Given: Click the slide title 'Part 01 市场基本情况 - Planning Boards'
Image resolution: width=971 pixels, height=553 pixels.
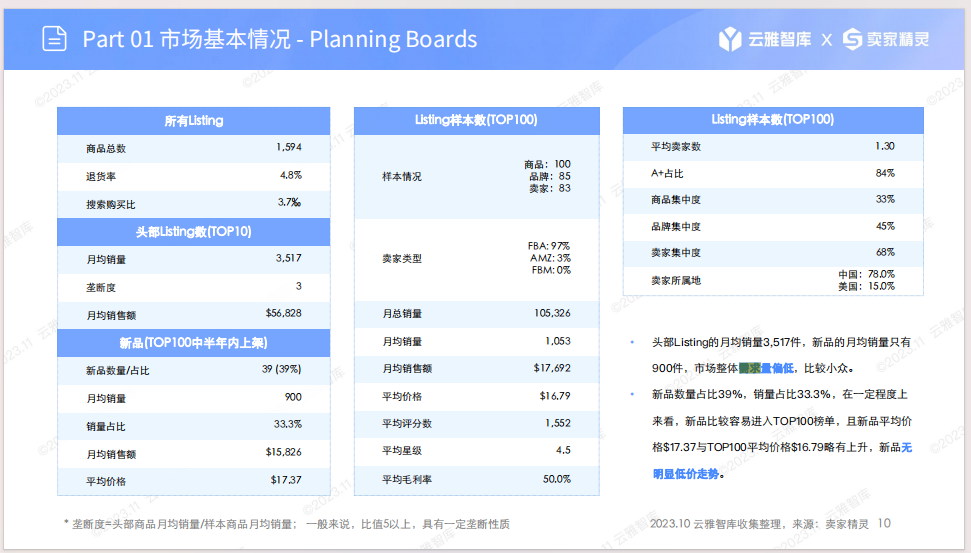Looking at the screenshot, I should coord(280,39).
